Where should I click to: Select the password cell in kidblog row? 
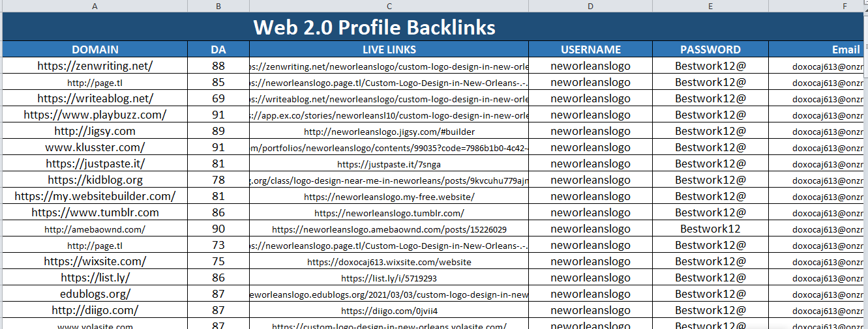click(711, 180)
